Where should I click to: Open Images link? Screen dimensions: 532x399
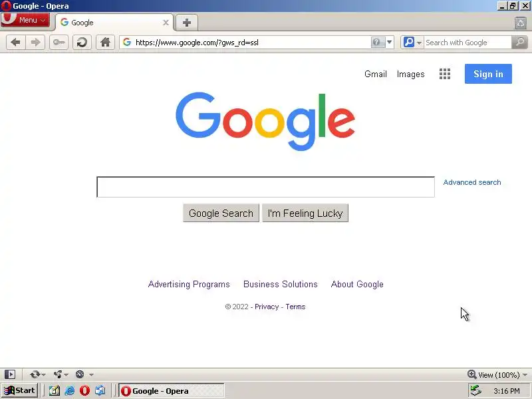(x=410, y=74)
